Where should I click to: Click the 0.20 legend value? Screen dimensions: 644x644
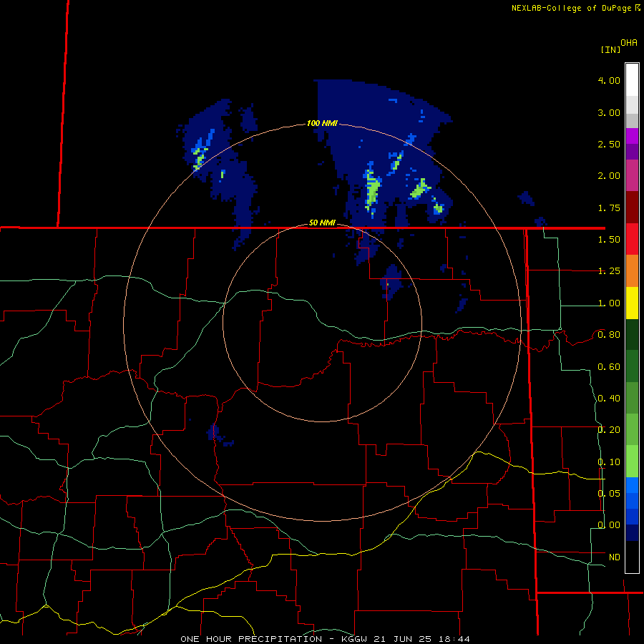point(609,430)
